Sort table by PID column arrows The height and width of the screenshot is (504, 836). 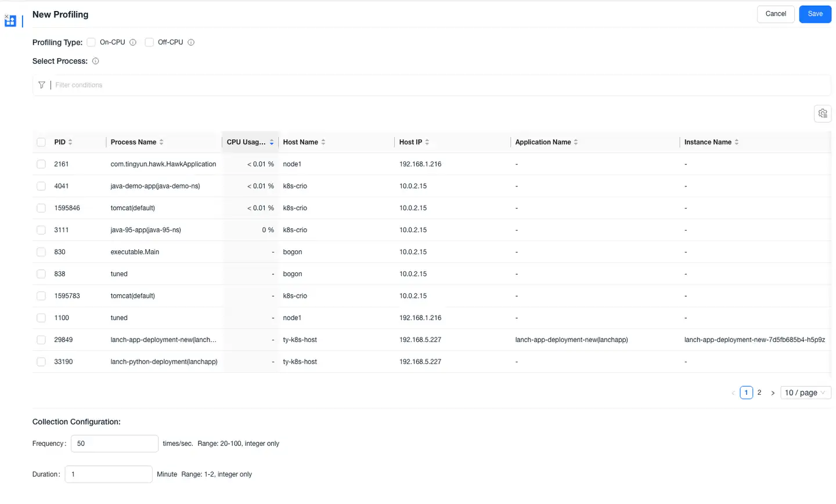pyautogui.click(x=70, y=142)
